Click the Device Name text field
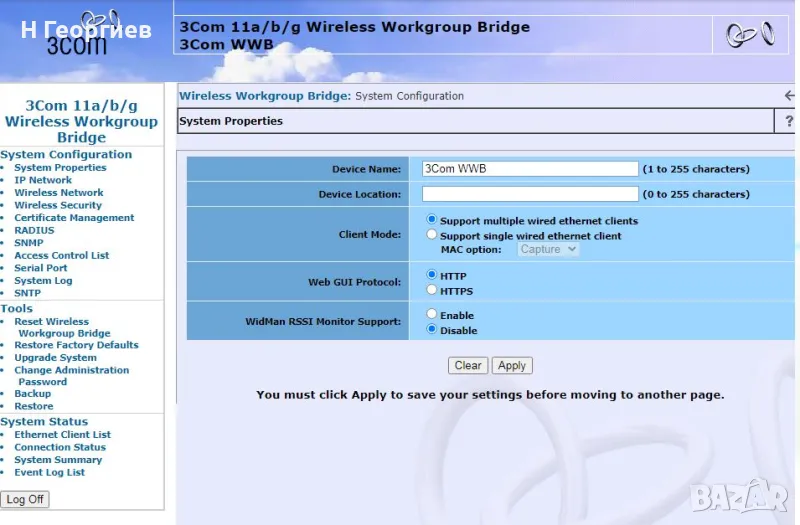The height and width of the screenshot is (525, 800). (x=529, y=169)
